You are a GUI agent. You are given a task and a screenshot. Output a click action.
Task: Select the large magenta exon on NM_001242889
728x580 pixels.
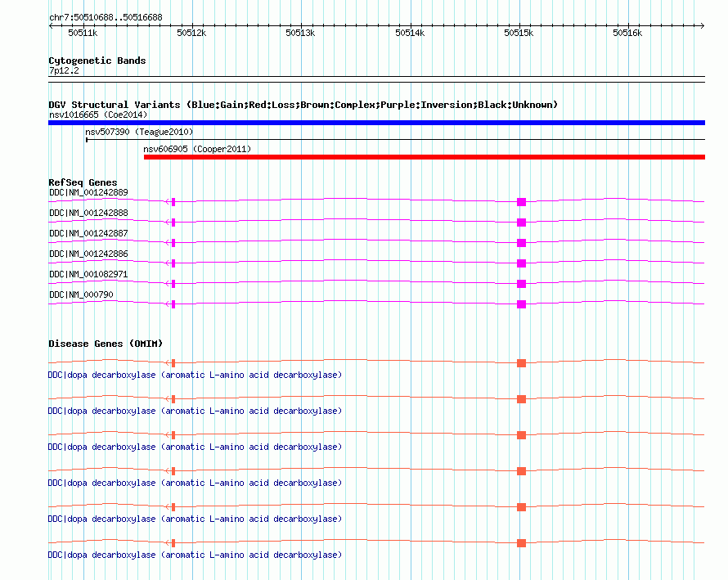click(x=521, y=202)
